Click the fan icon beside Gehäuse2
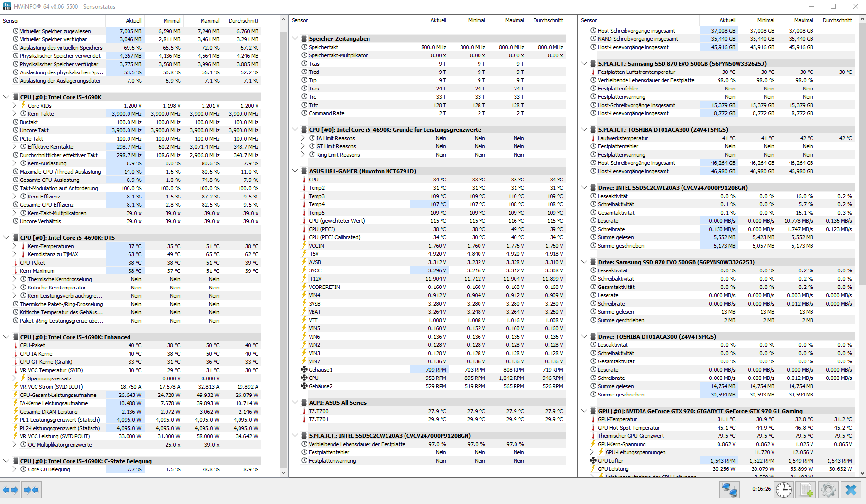The image size is (866, 504). (304, 386)
